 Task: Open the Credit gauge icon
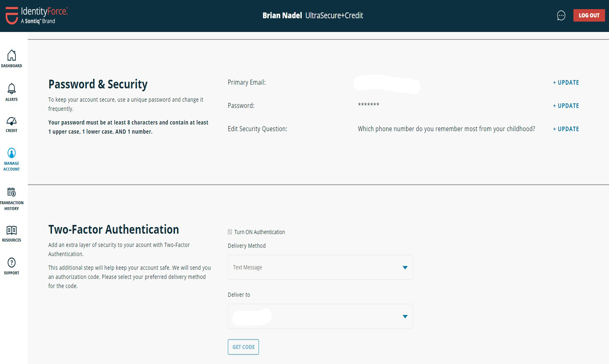pos(11,121)
